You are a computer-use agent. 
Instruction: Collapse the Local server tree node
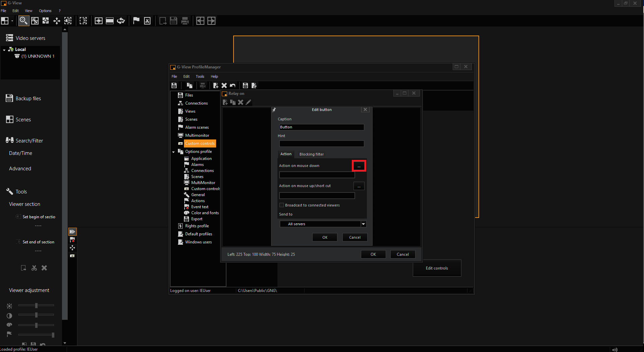[4, 50]
